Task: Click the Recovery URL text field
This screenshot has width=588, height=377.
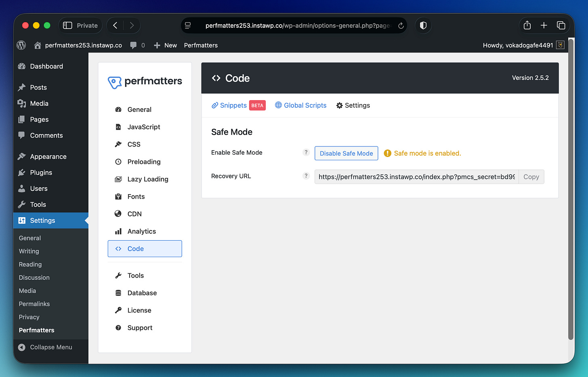Action: [416, 176]
